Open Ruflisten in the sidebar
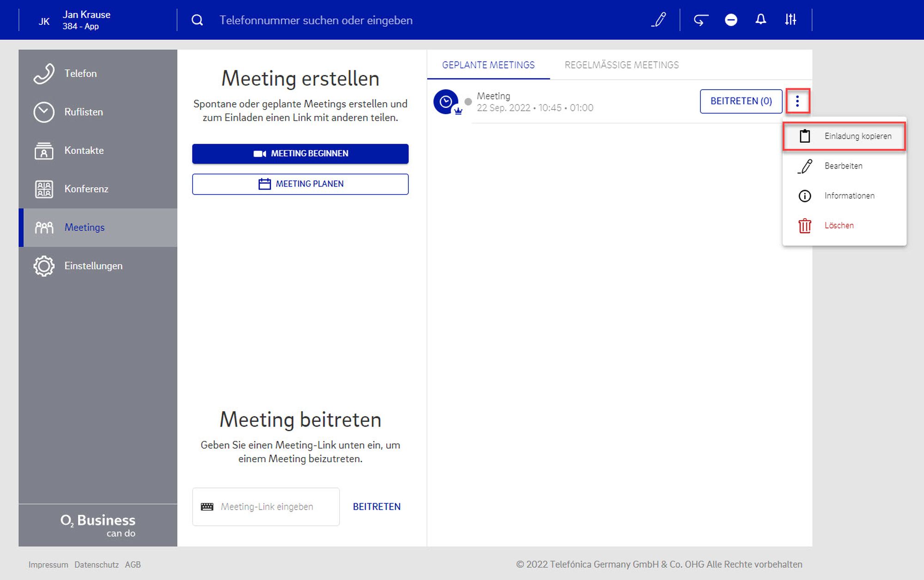The image size is (924, 580). tap(83, 112)
